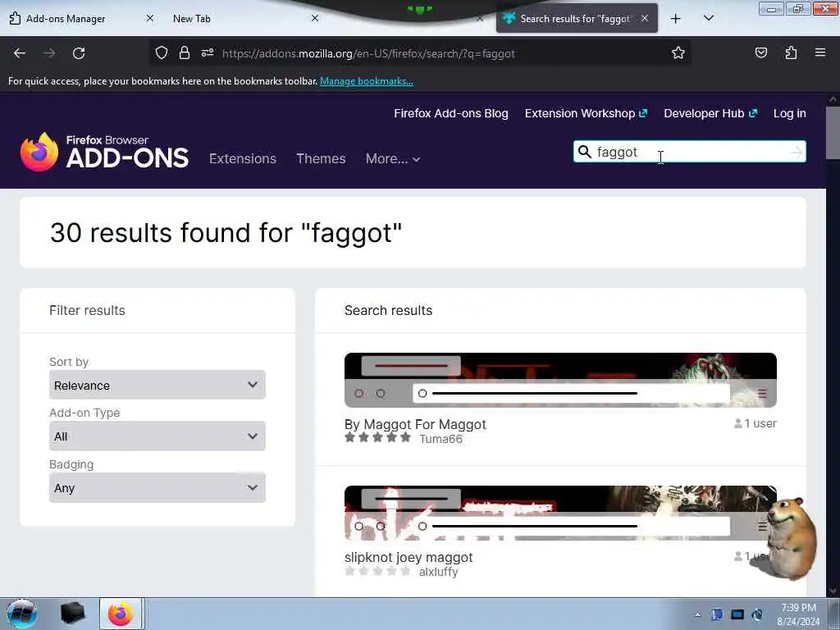
Task: Reload the current page
Action: point(79,53)
